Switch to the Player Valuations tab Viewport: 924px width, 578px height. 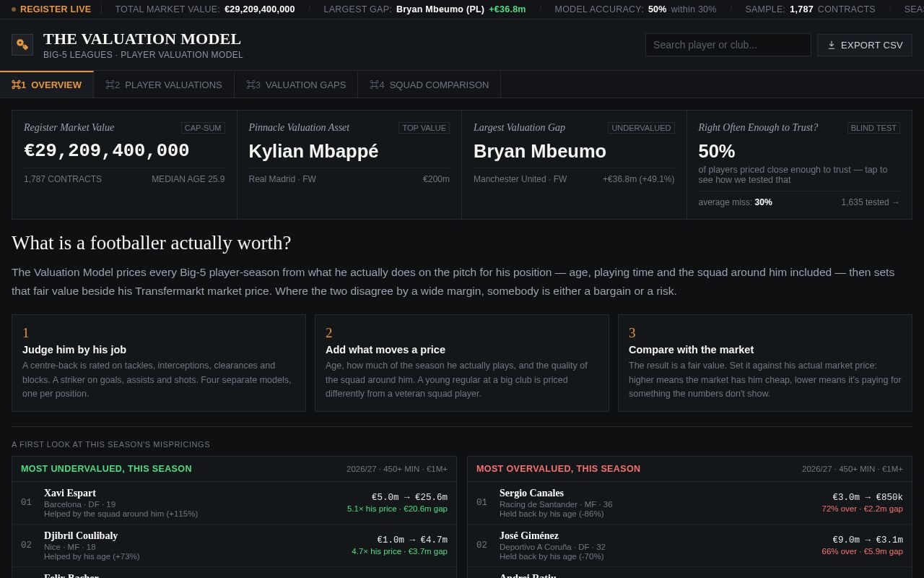[x=164, y=85]
